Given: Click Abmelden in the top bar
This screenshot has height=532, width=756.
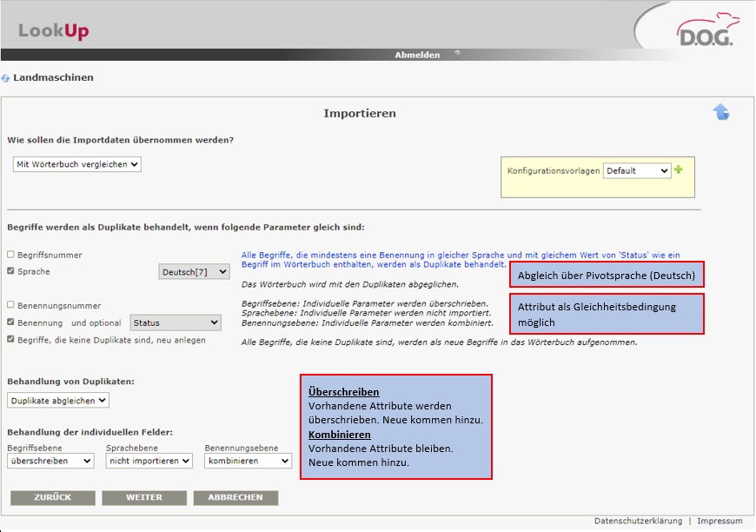Looking at the screenshot, I should click(417, 55).
